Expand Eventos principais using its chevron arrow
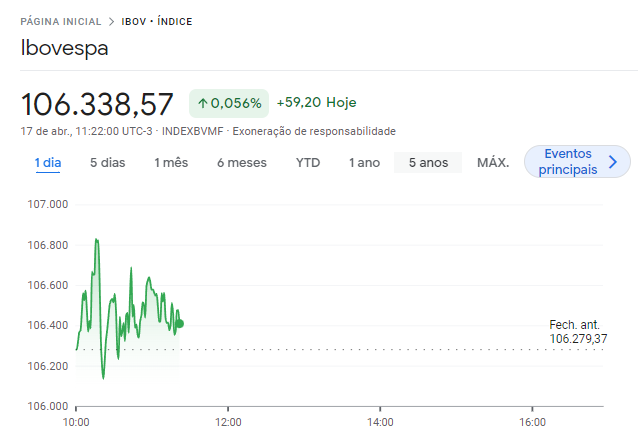This screenshot has height=434, width=638. click(613, 162)
